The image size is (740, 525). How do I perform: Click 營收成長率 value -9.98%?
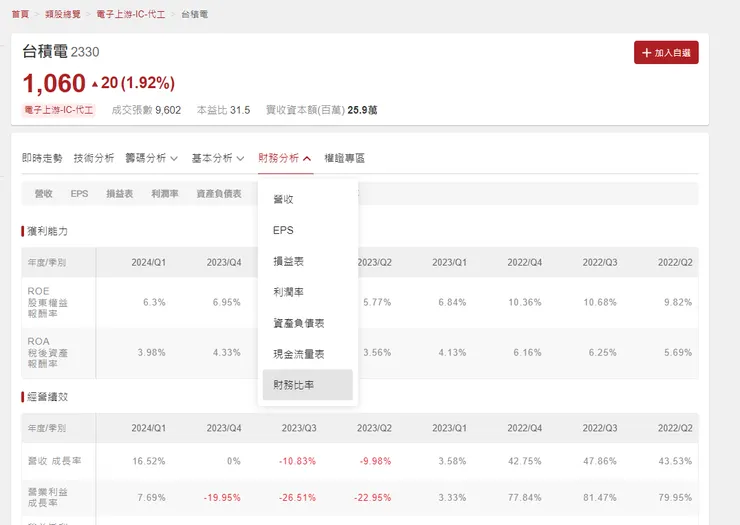coord(375,461)
